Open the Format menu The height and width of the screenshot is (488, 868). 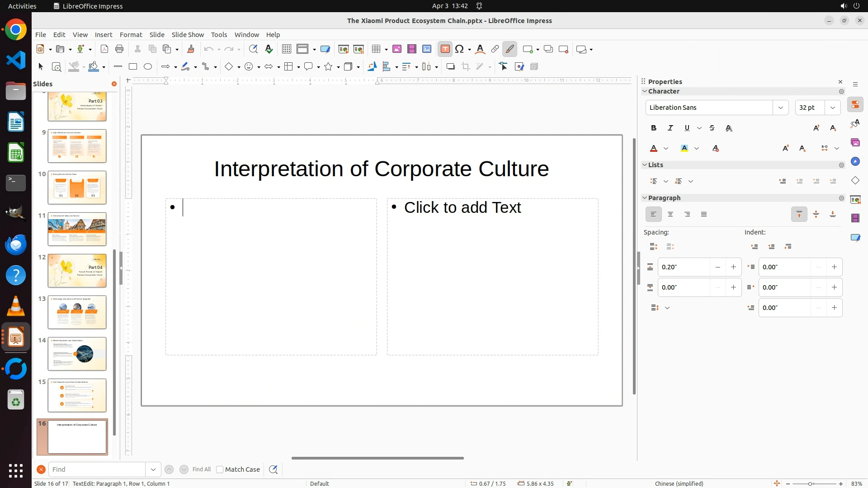131,35
